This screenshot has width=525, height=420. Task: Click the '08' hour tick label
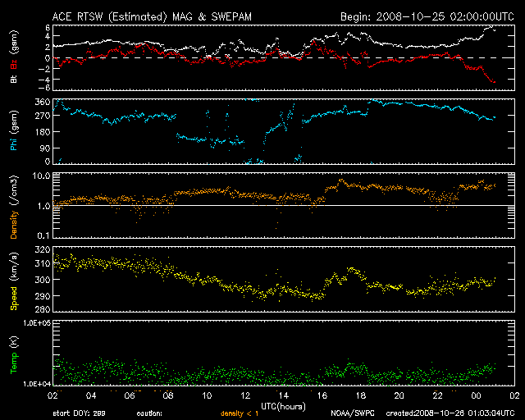point(168,395)
